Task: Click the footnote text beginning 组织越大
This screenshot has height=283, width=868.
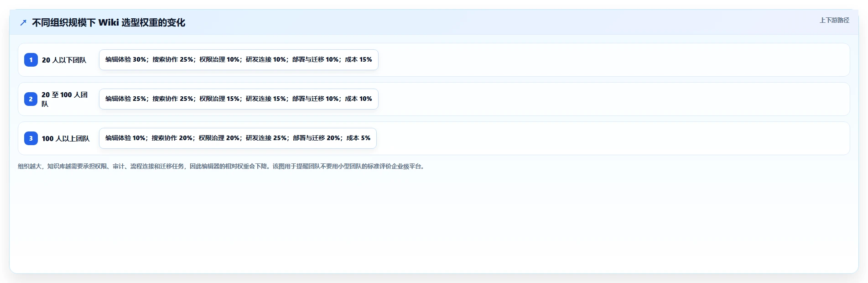Action: (x=222, y=166)
